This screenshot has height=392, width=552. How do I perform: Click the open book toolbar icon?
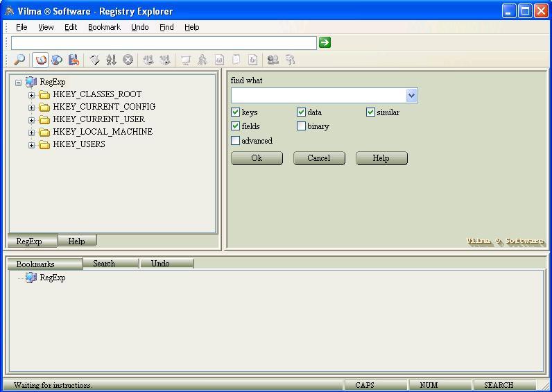click(x=40, y=60)
